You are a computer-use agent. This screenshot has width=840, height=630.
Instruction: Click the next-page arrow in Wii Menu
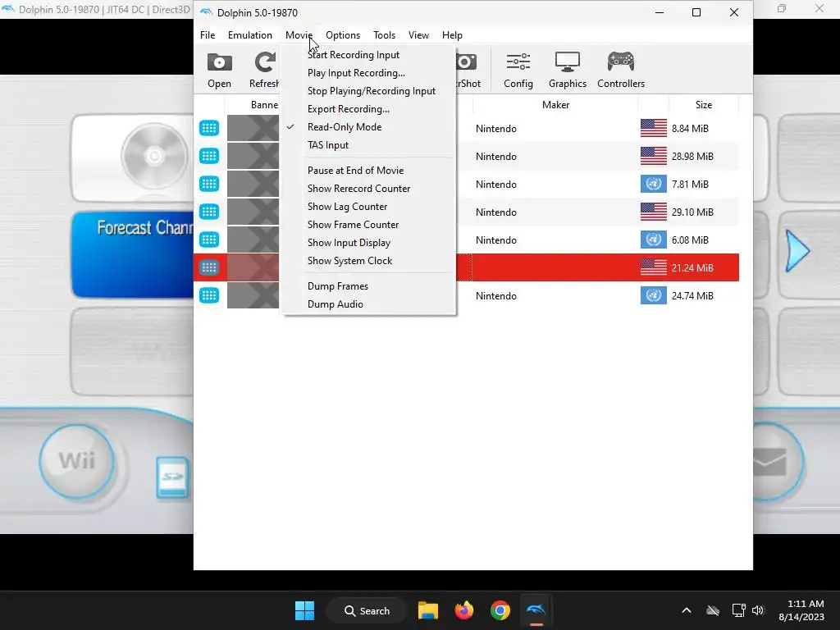pyautogui.click(x=797, y=251)
